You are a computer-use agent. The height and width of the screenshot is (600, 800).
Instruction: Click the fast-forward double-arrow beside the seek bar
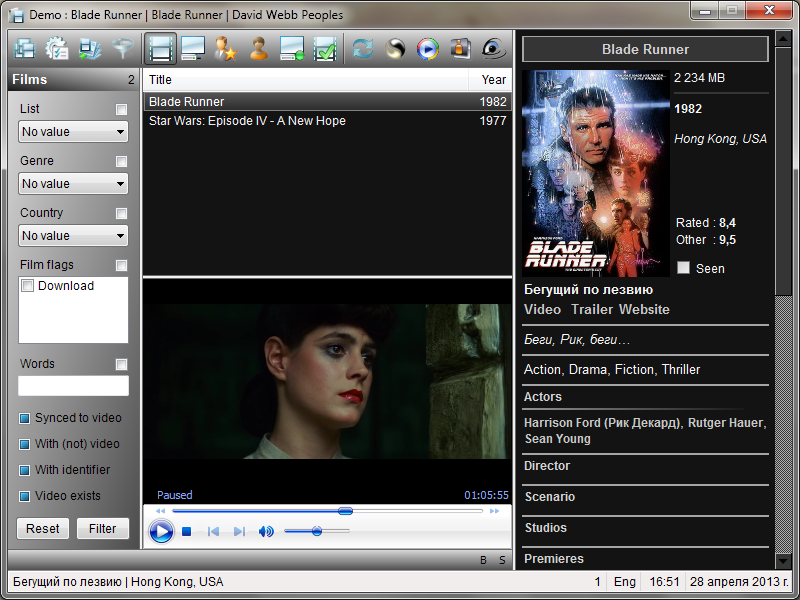tap(494, 511)
